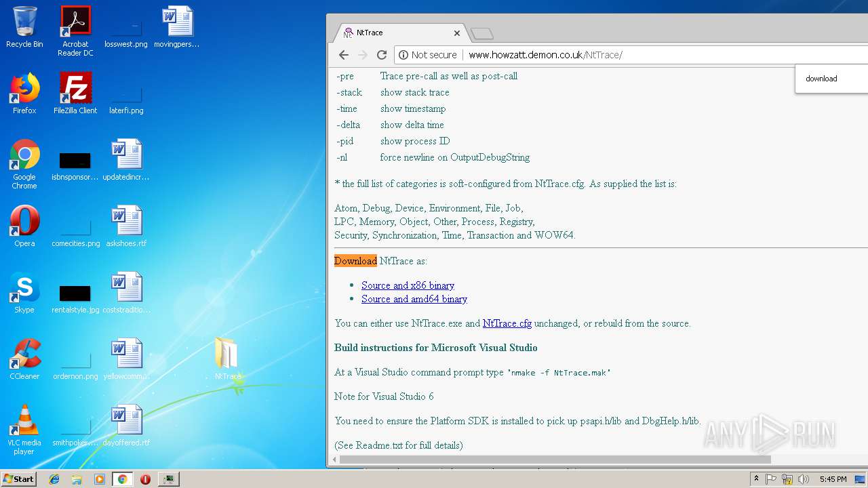Click the find box containing 'download'
The height and width of the screenshot is (488, 868).
[833, 79]
